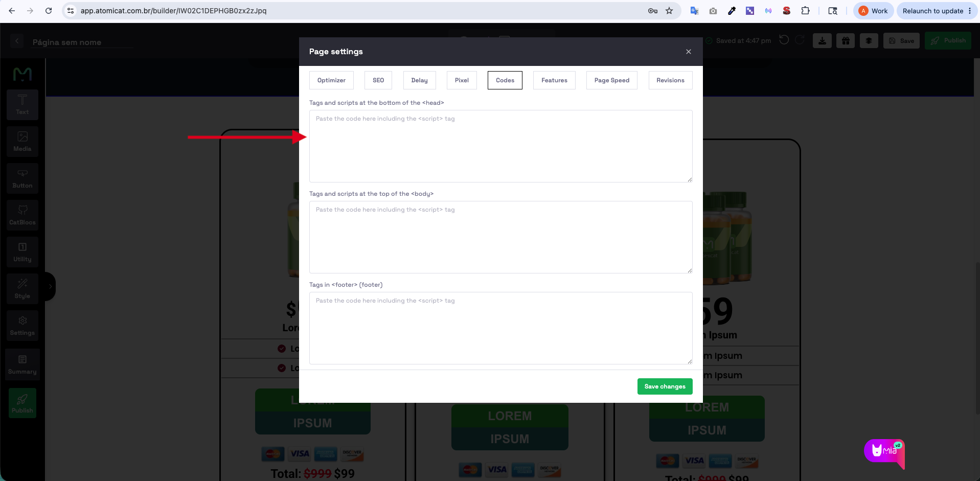Switch to Page Speed tab
Image resolution: width=980 pixels, height=481 pixels.
point(612,80)
